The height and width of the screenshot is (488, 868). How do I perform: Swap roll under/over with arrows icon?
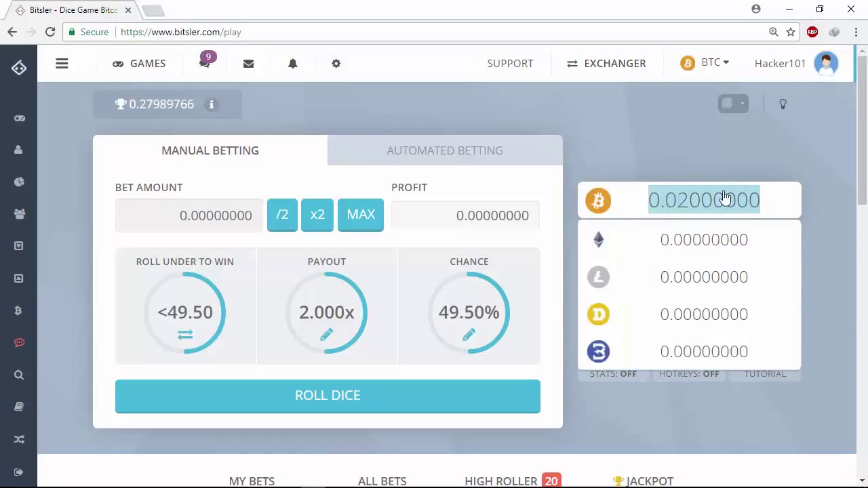click(x=185, y=335)
